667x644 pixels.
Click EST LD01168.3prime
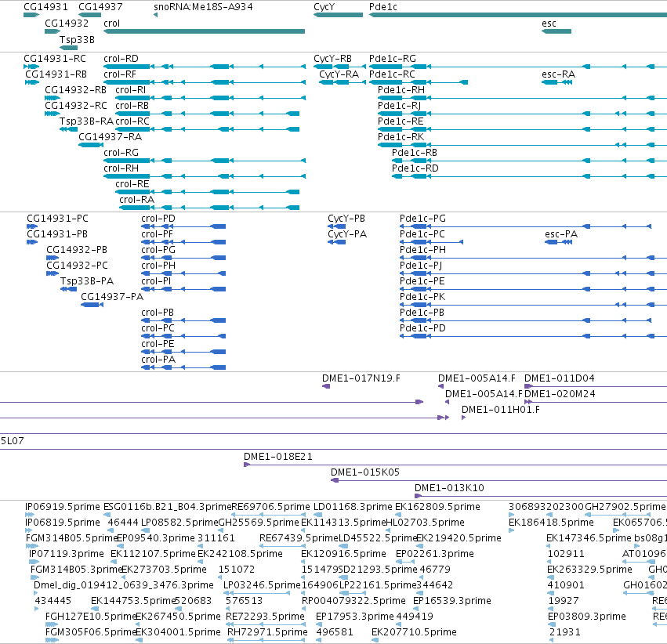317,515
